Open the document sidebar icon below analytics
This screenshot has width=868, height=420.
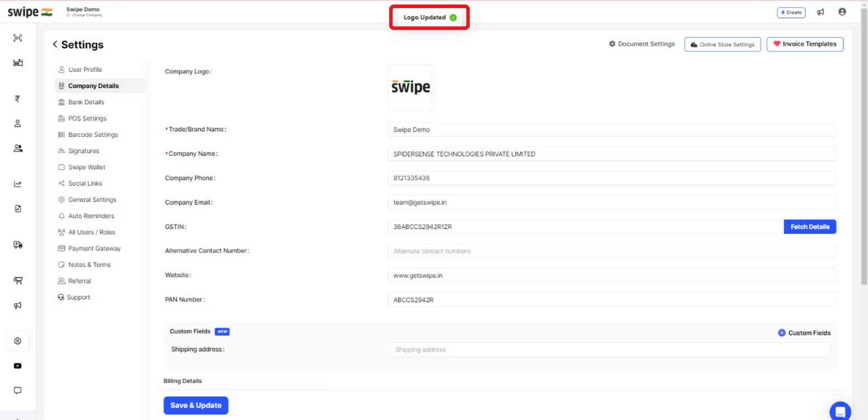[18, 209]
